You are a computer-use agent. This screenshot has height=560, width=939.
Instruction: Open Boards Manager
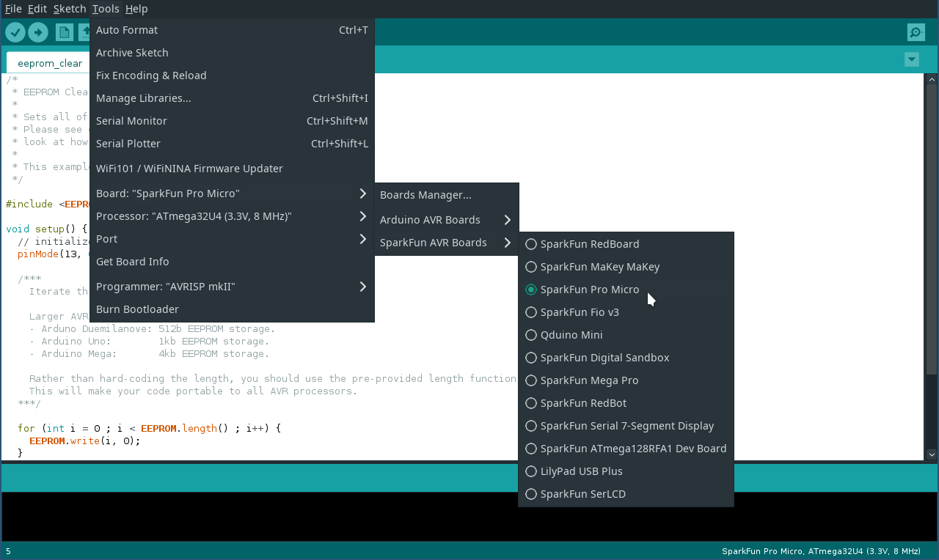[425, 195]
